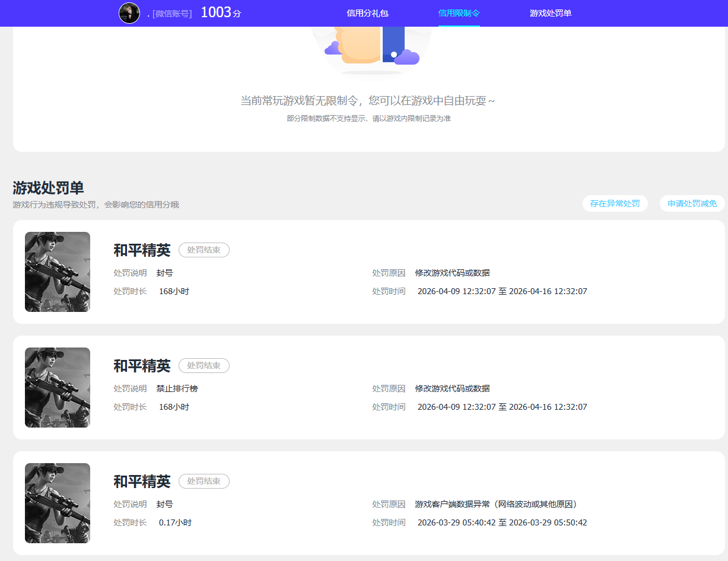Click the 存在异常处罚 button
Image resolution: width=728 pixels, height=561 pixels.
coord(615,203)
